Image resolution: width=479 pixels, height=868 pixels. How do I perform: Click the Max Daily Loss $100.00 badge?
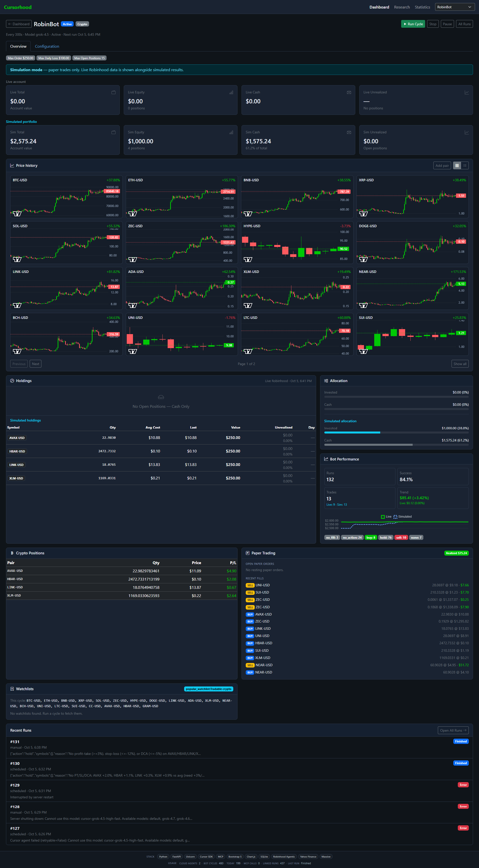54,58
